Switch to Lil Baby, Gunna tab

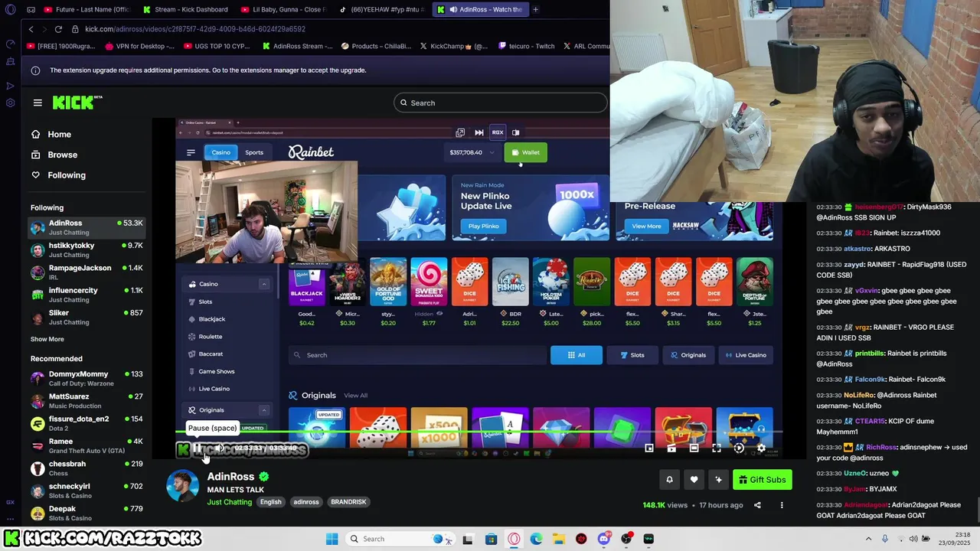(x=284, y=9)
